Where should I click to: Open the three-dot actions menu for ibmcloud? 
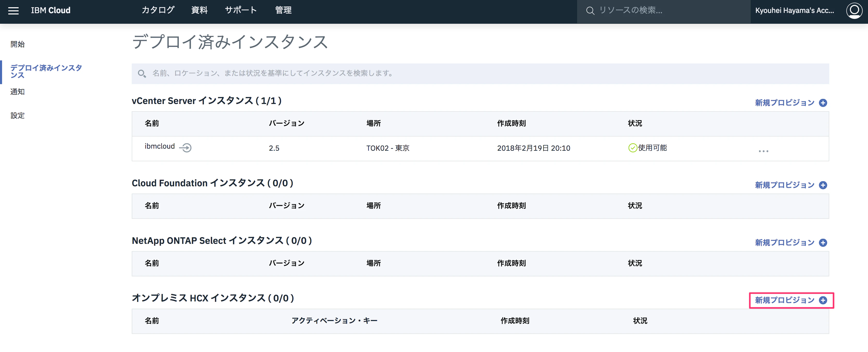click(x=763, y=151)
